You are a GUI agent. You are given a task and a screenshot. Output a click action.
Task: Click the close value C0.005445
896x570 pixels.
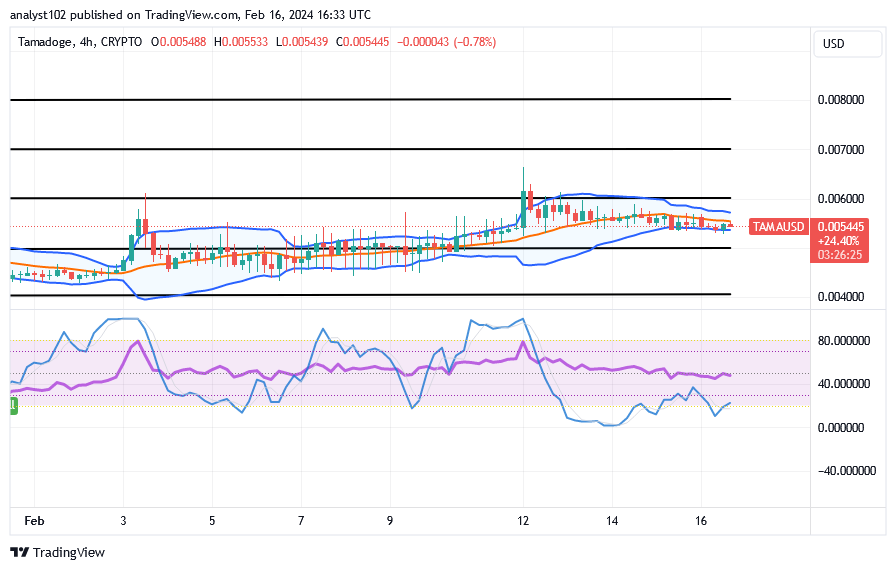(x=362, y=42)
